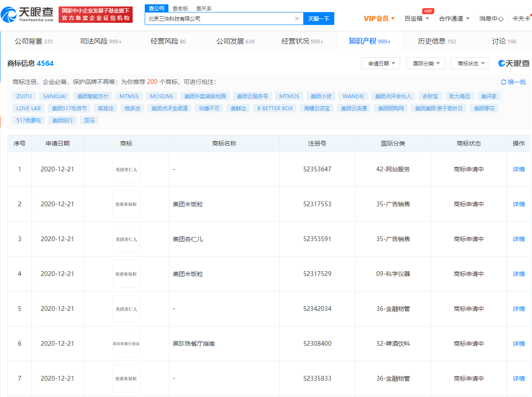The image size is (532, 397).
Task: Open the 经营风险 tab
Action: click(x=168, y=41)
